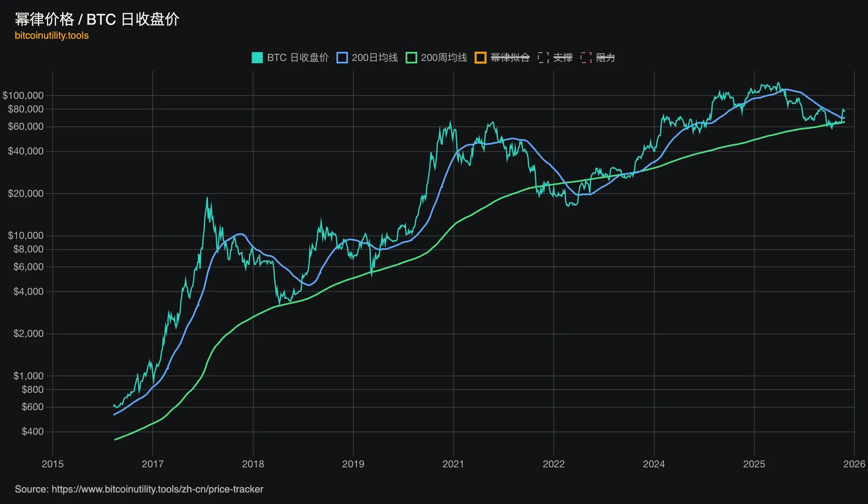This screenshot has width=868, height=504.
Task: Click the $100,000 y-axis label
Action: click(x=23, y=96)
